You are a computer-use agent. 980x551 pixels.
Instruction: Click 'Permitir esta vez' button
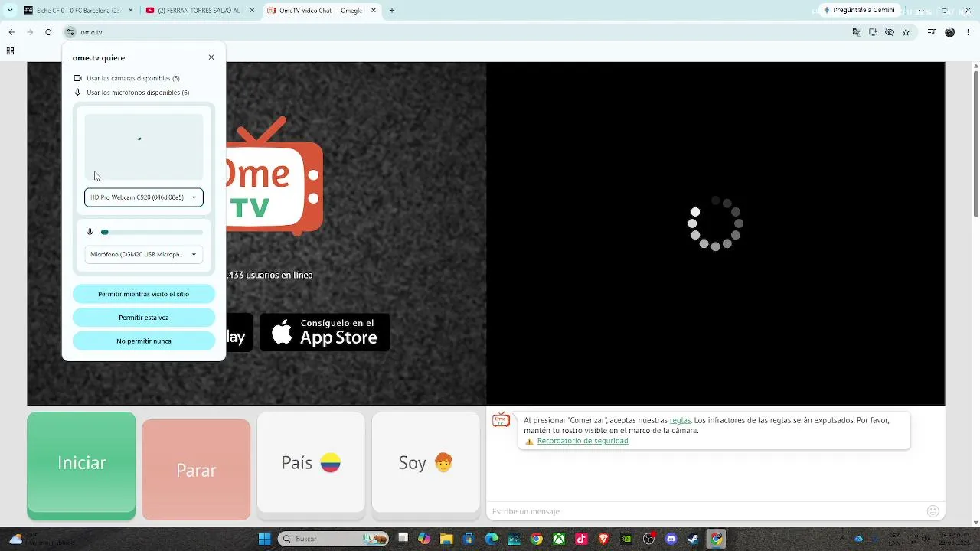(x=144, y=318)
